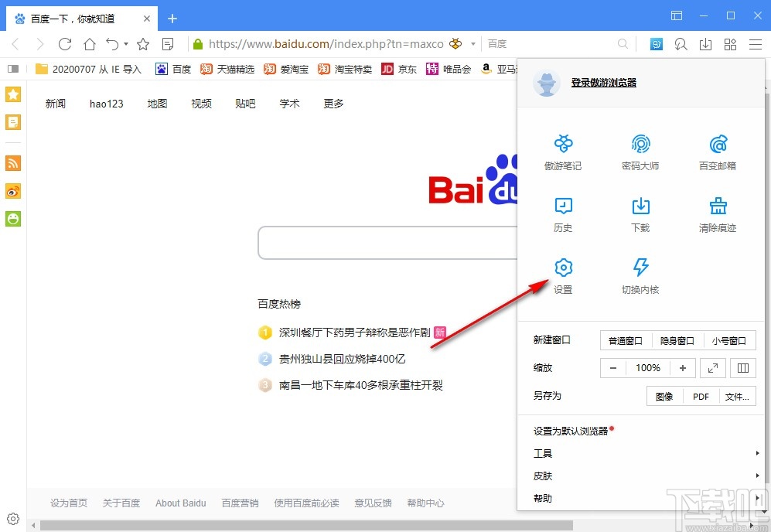Save page as PDF
This screenshot has width=771, height=532.
(701, 397)
